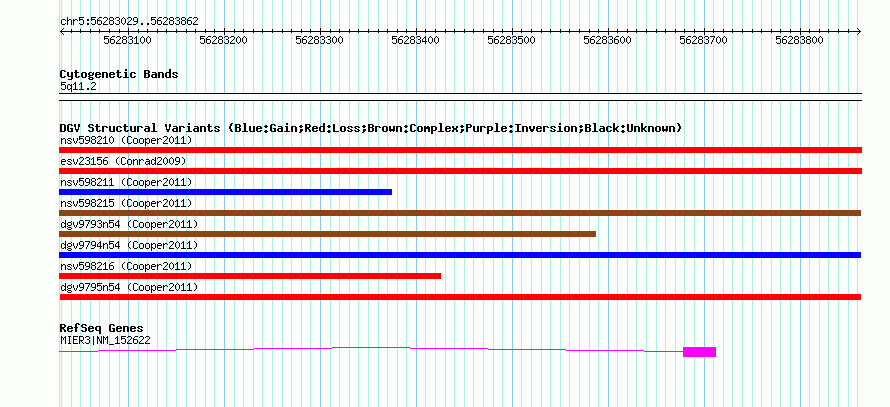
Task: Click ruler position 56283800
Action: (799, 40)
